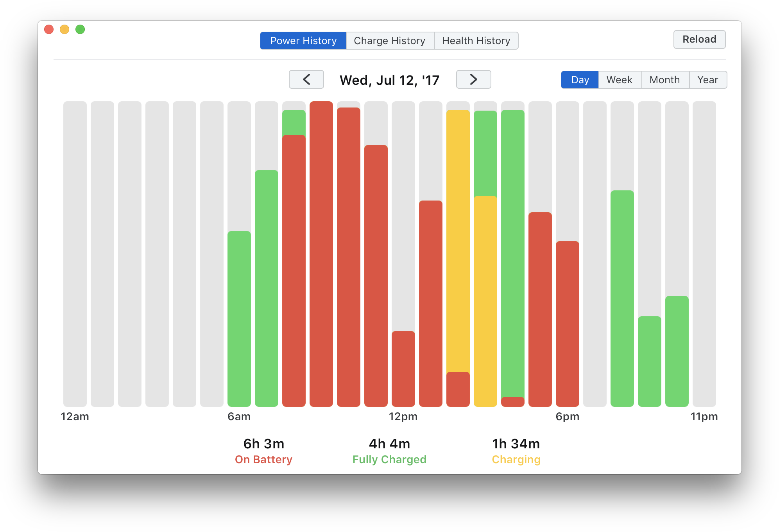Click the Charging legend text
The width and height of the screenshot is (779, 532).
click(516, 459)
